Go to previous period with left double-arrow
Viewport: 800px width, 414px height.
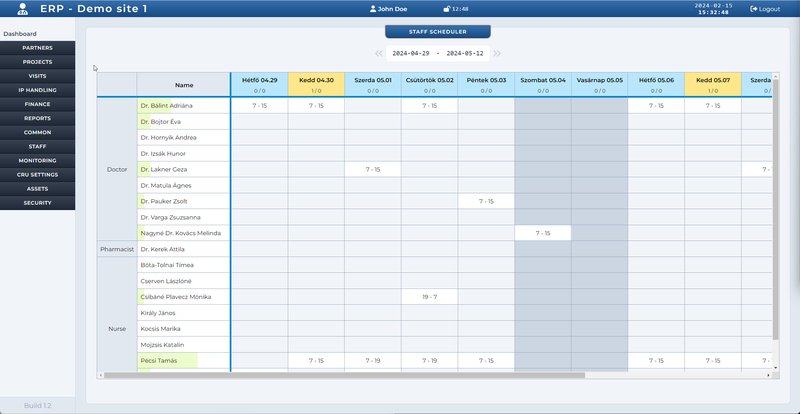tap(379, 53)
